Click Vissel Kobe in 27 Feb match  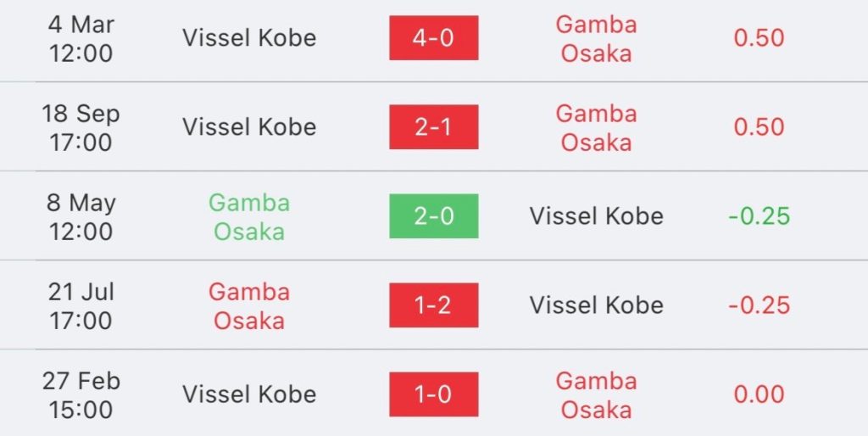(x=249, y=394)
